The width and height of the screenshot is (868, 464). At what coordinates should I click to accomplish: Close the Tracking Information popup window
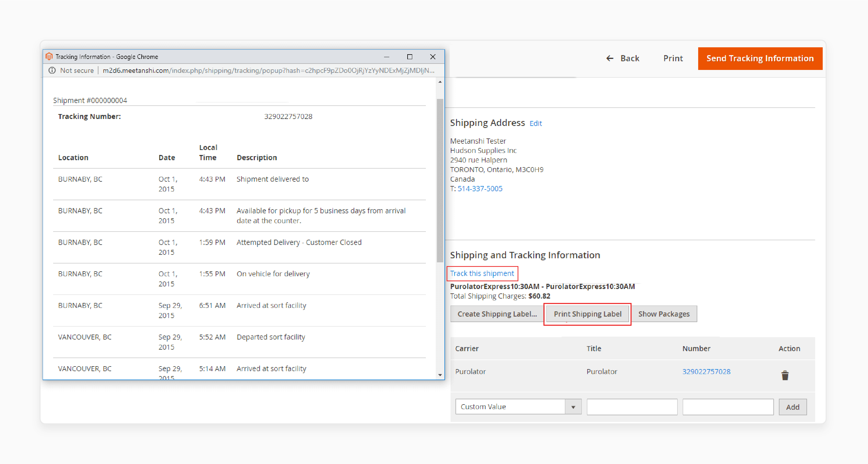pyautogui.click(x=433, y=57)
